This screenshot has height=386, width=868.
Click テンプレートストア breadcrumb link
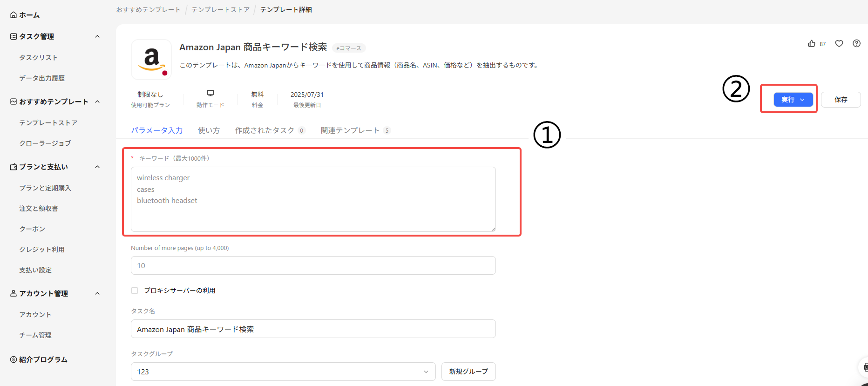point(220,10)
